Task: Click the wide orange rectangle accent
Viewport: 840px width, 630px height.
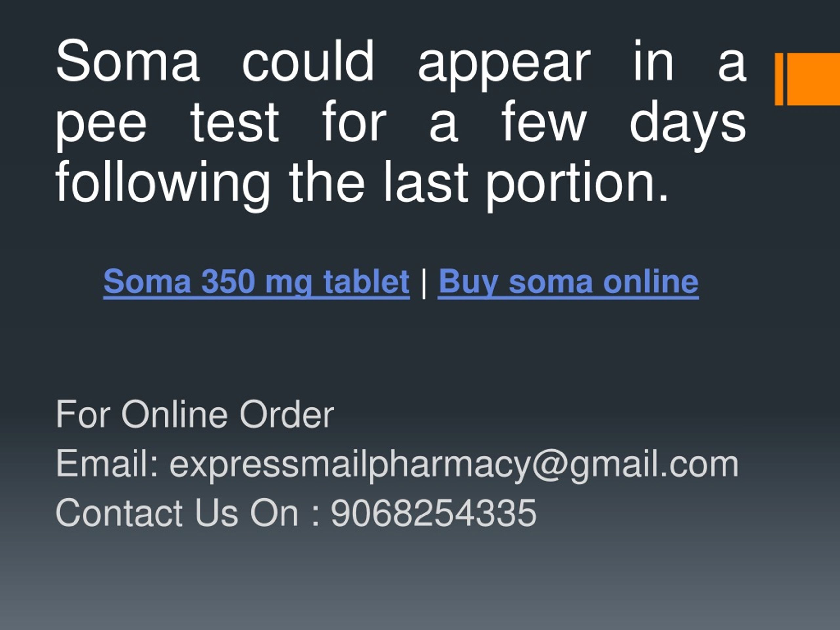Action: (813, 79)
